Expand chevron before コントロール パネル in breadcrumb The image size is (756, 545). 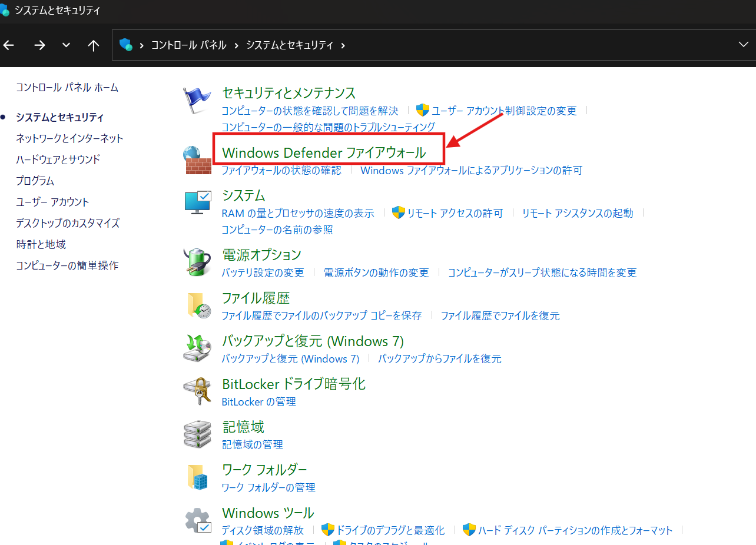tap(142, 45)
